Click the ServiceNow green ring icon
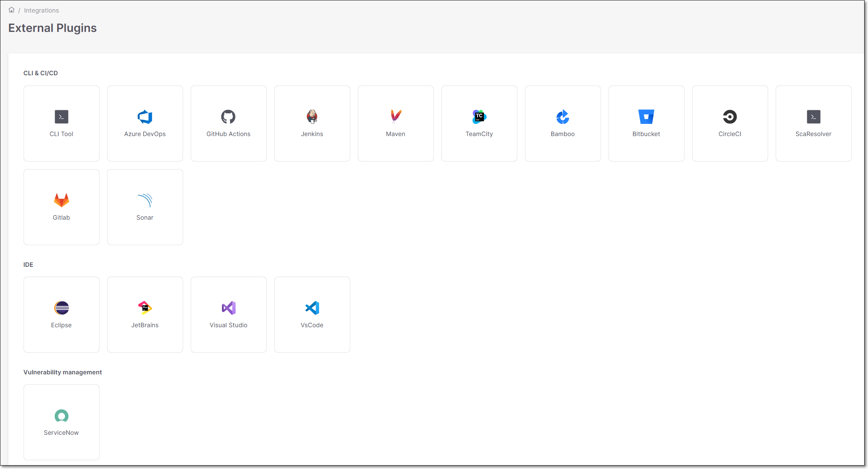Image resolution: width=868 pixels, height=469 pixels. 62,415
